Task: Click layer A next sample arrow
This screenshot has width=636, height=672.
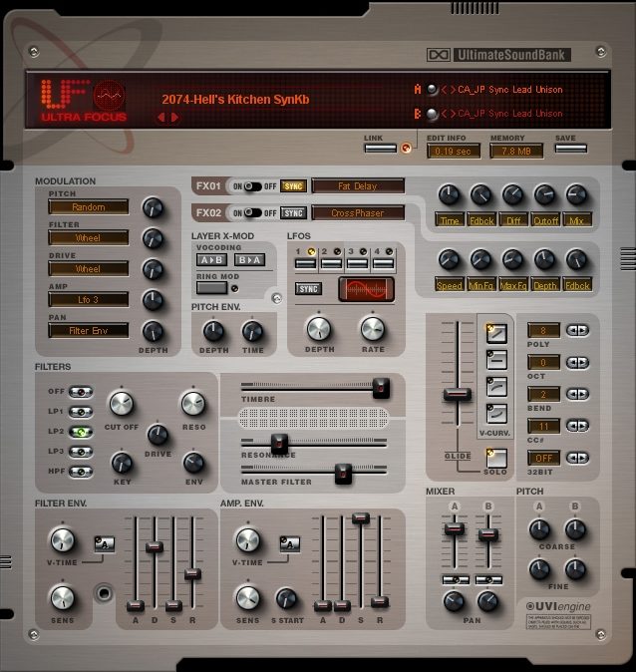Action: (453, 90)
